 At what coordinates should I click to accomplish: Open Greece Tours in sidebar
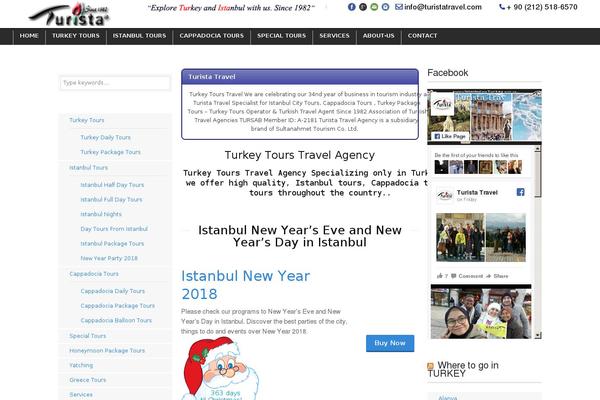click(x=87, y=380)
